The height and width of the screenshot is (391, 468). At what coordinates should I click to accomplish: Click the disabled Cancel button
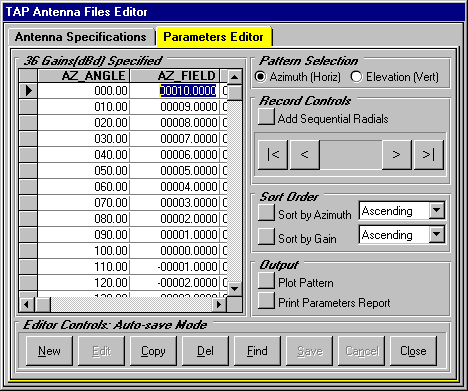tap(361, 351)
